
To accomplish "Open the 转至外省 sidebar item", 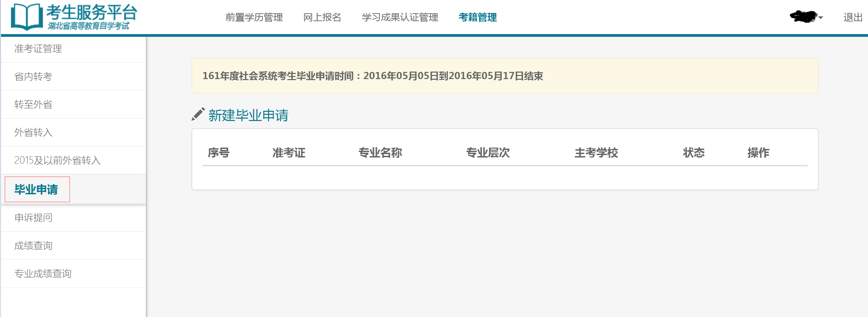I will (x=33, y=105).
